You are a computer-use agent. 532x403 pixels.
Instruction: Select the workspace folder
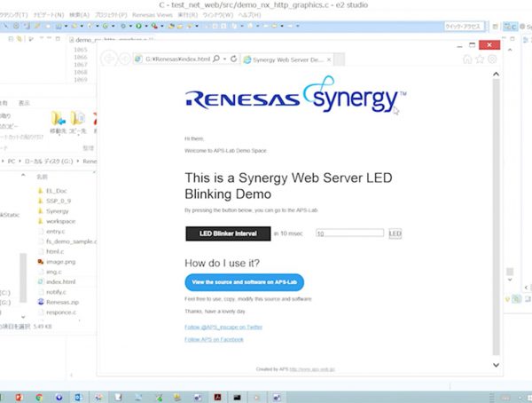[x=57, y=221]
